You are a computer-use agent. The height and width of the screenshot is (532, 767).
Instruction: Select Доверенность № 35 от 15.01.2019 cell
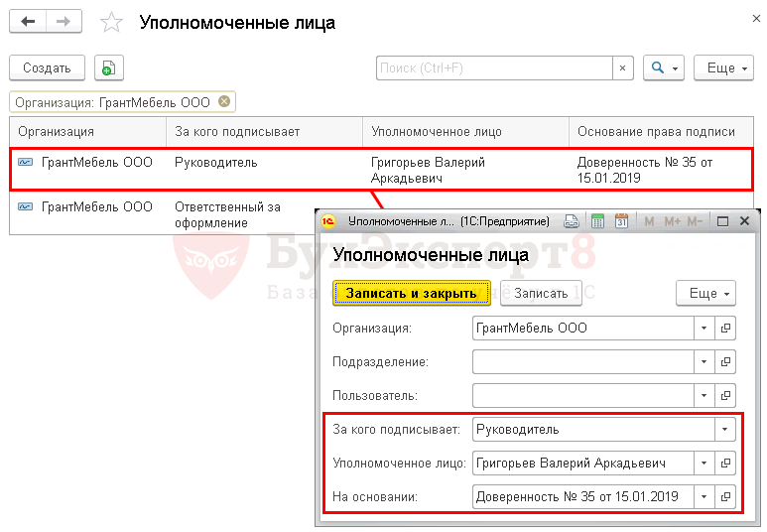(644, 170)
